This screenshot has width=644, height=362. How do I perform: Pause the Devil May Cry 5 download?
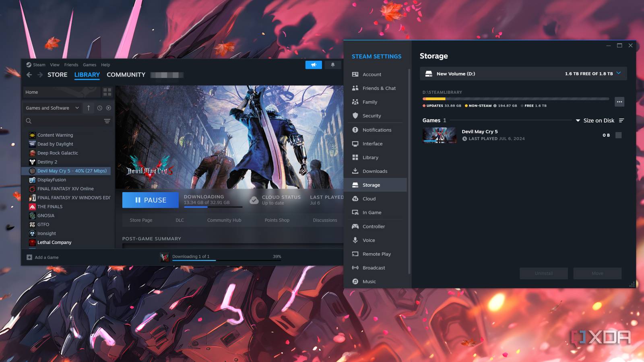click(151, 200)
